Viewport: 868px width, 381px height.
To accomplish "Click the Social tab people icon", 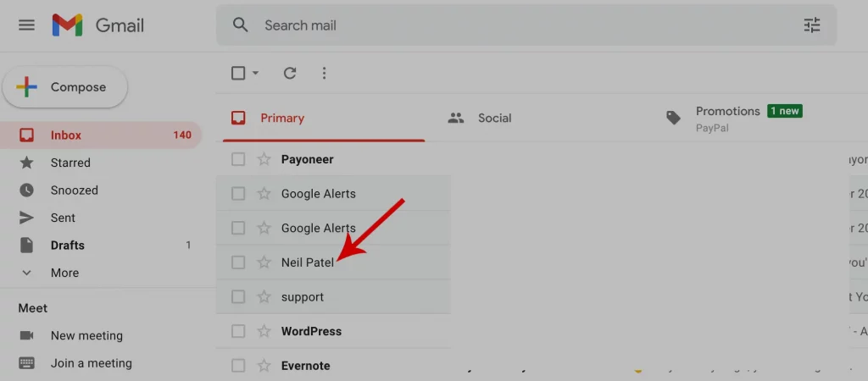I will point(455,118).
